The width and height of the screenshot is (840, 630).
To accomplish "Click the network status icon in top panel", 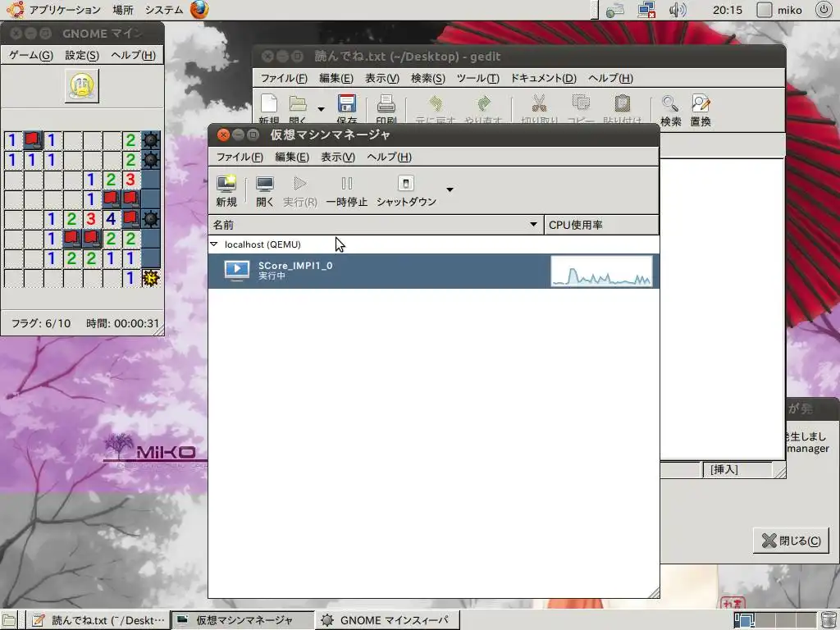I will coord(647,10).
